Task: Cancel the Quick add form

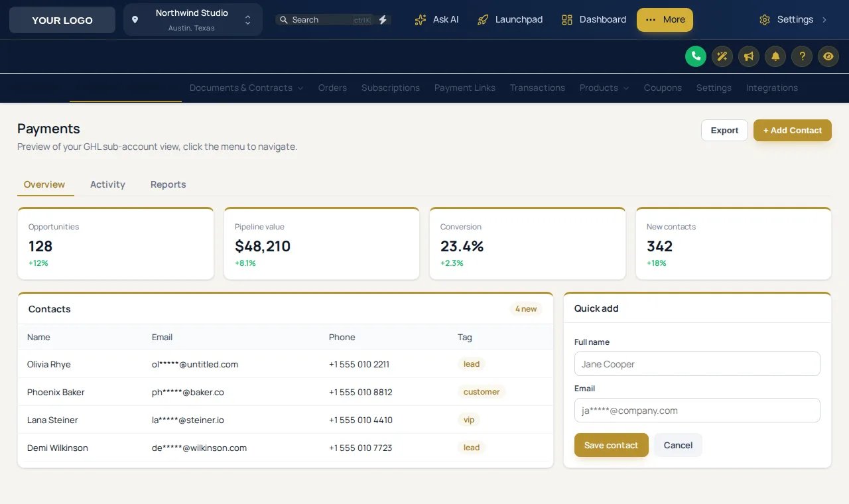Action: click(678, 445)
